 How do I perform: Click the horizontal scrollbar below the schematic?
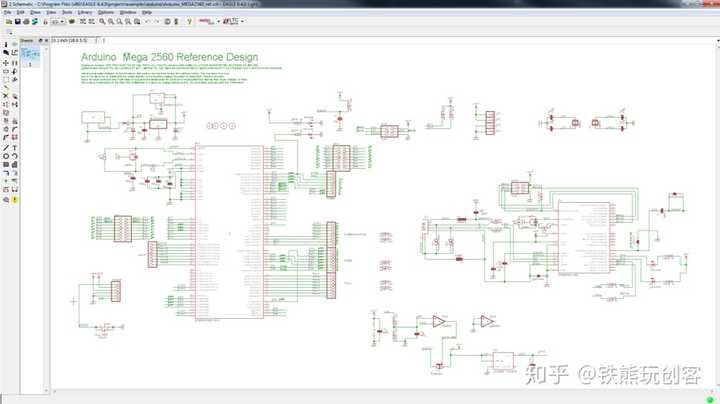383,392
